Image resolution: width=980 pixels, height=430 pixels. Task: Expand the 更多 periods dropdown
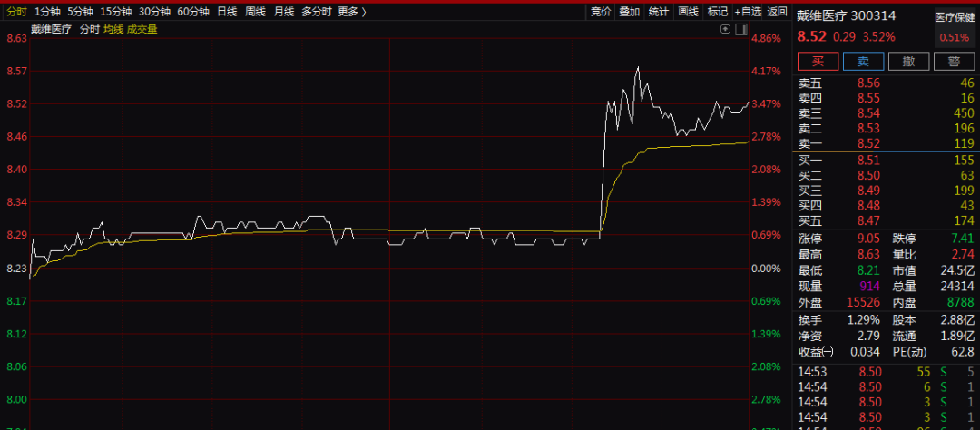point(352,11)
